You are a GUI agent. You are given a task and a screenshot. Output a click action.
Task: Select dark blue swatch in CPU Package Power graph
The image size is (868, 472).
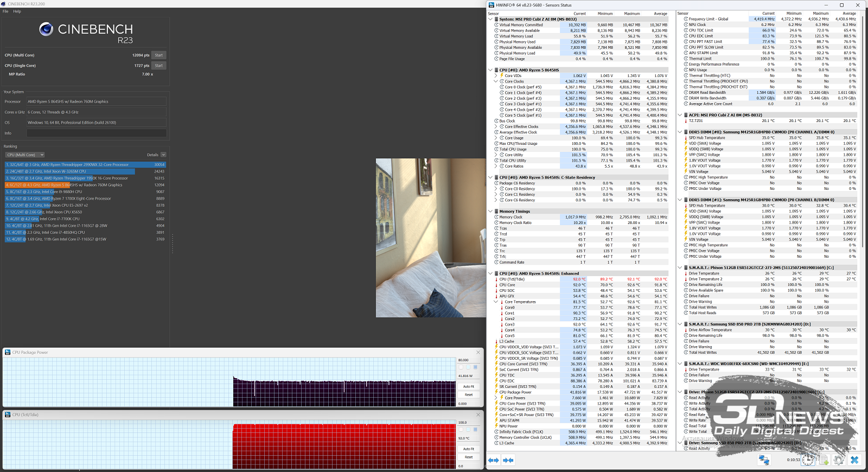tap(475, 367)
